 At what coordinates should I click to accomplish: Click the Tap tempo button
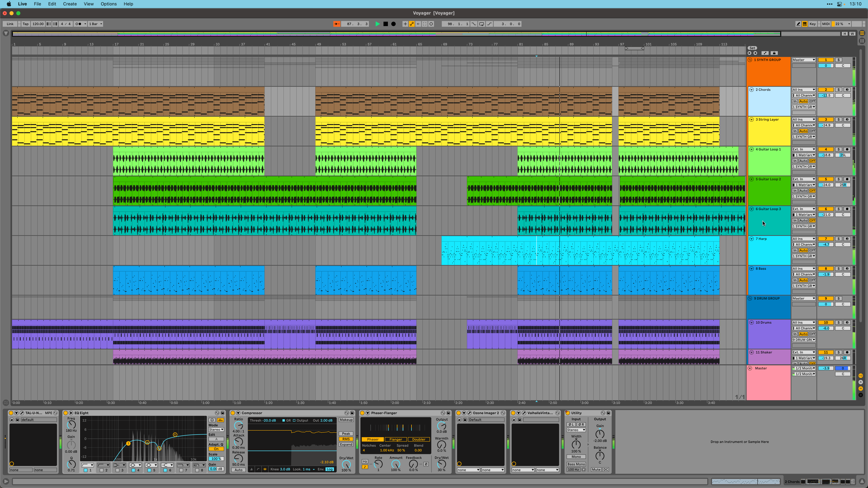(26, 24)
